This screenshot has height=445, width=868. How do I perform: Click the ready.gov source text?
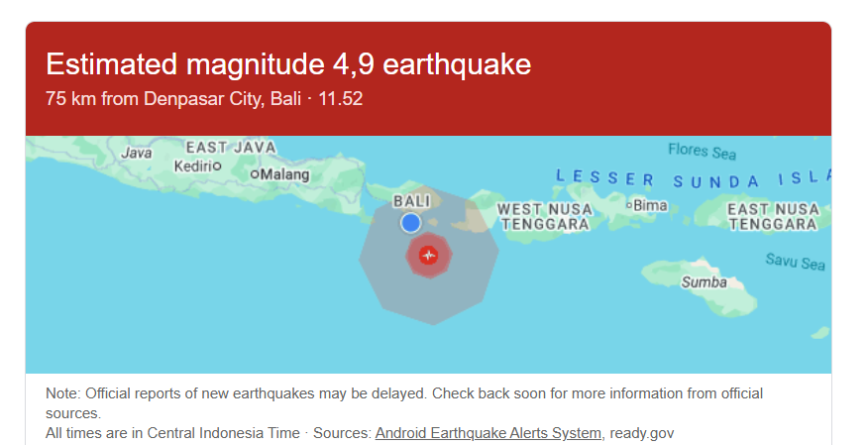tap(642, 433)
